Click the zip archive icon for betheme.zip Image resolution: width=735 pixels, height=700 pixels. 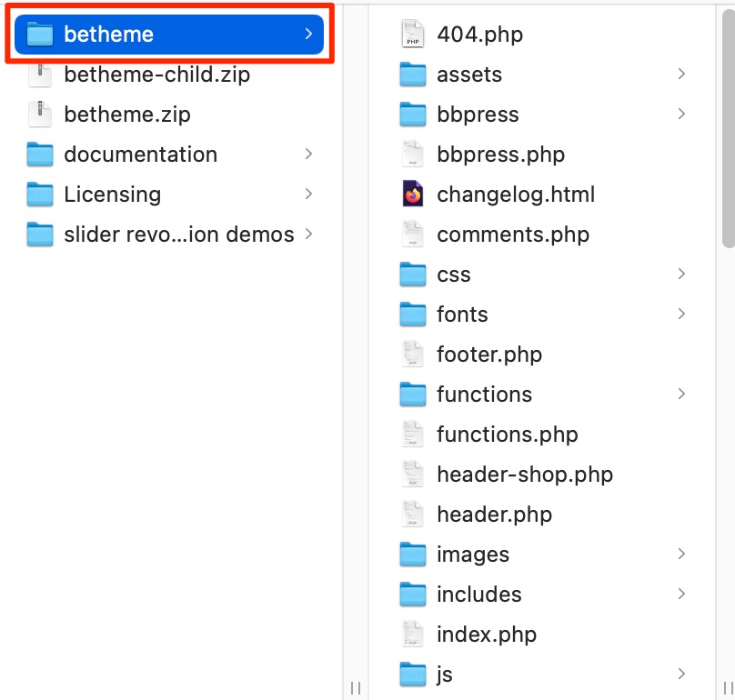(39, 114)
